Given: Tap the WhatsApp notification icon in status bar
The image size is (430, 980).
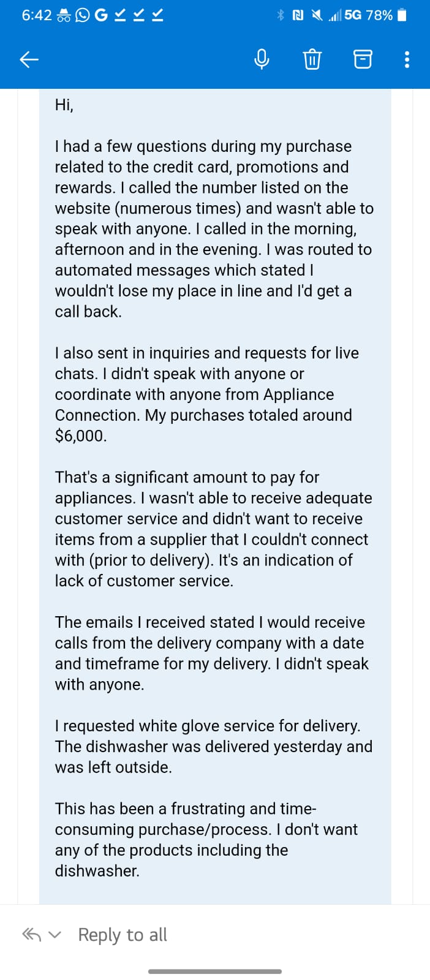Looking at the screenshot, I should 82,15.
